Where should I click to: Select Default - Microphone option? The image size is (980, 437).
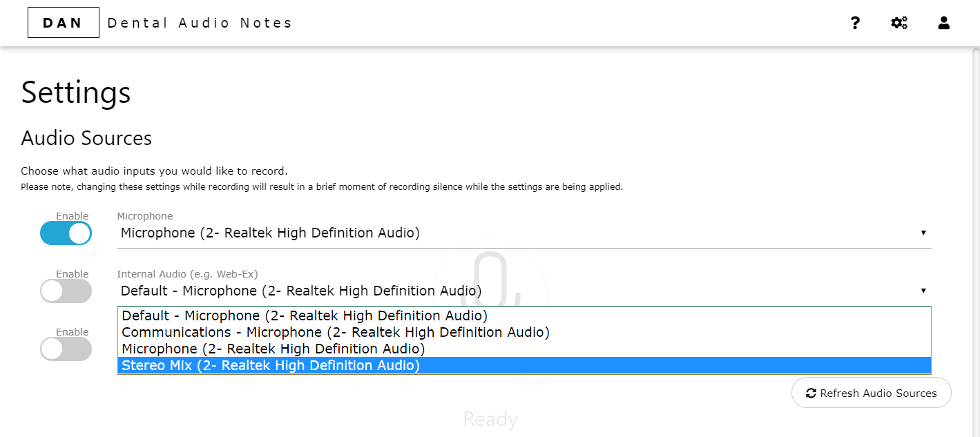305,316
